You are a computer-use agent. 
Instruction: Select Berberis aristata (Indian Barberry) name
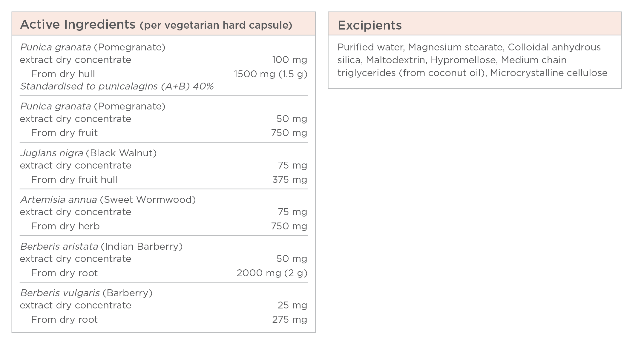(101, 246)
